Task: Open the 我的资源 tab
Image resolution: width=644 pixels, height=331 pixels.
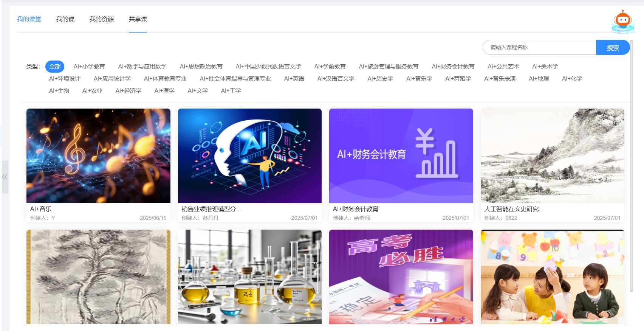Action: (101, 19)
